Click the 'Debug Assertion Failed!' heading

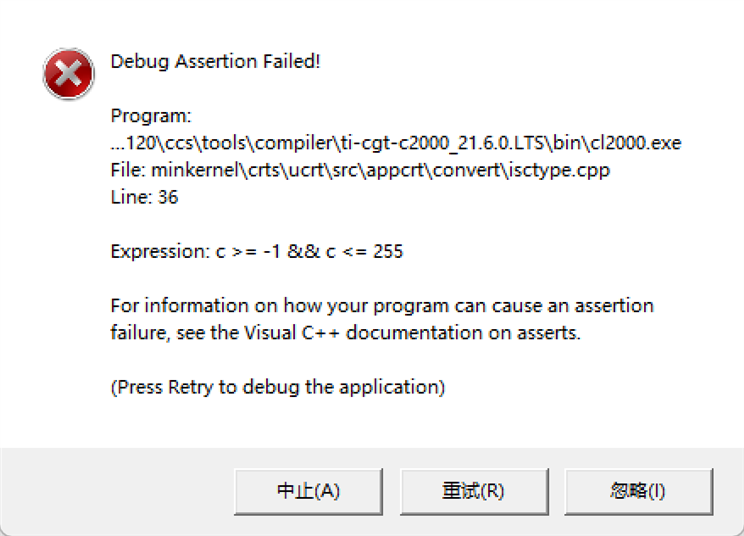(x=215, y=61)
